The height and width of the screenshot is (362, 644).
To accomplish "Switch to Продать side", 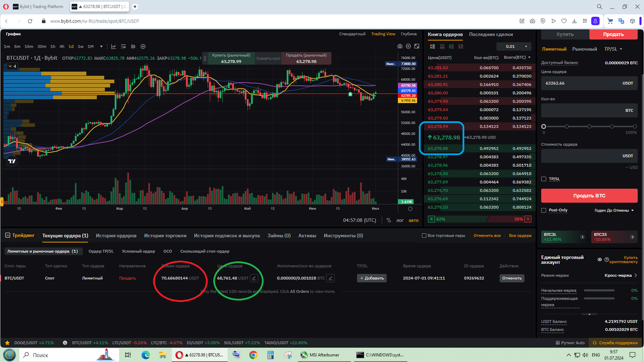I will tap(613, 34).
